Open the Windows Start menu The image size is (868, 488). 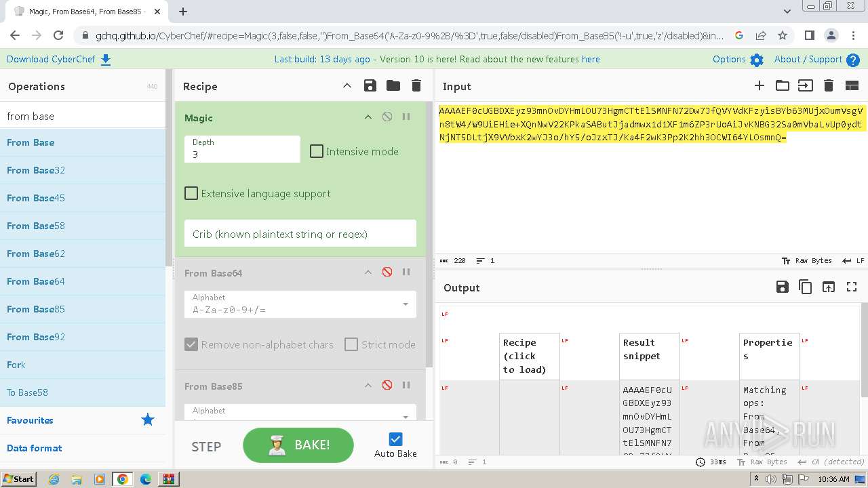click(x=18, y=479)
